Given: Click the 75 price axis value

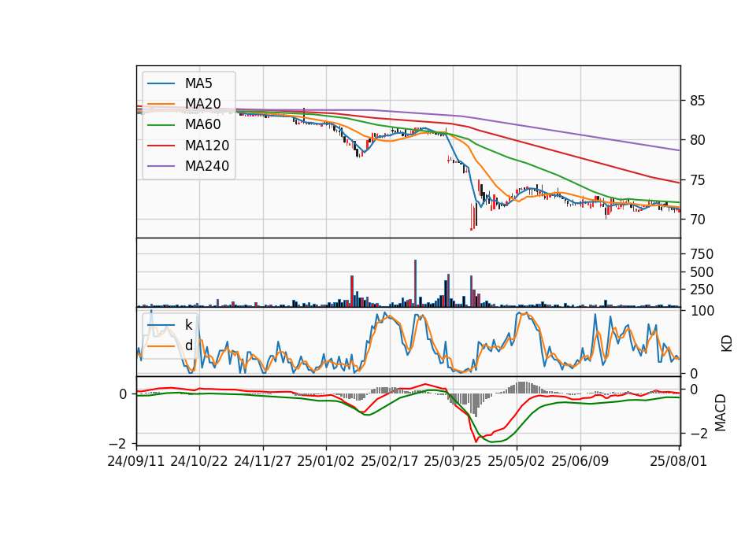Looking at the screenshot, I should click(x=697, y=180).
